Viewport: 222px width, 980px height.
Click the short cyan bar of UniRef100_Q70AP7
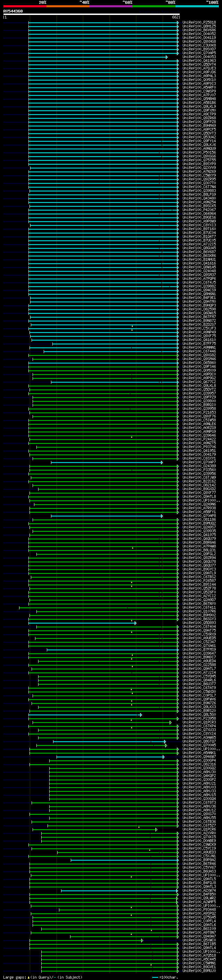click(x=107, y=463)
